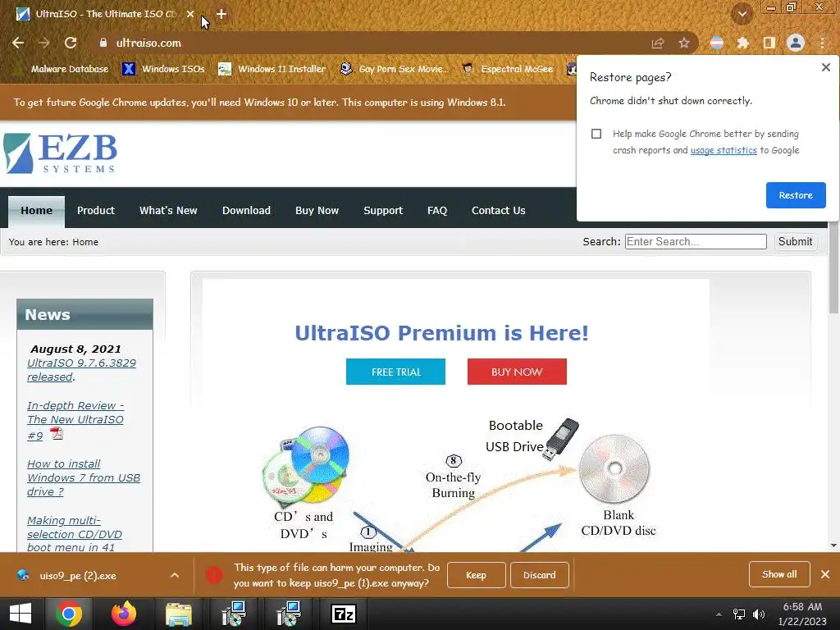The width and height of the screenshot is (840, 630).
Task: View site info via lock icon
Action: pos(103,43)
